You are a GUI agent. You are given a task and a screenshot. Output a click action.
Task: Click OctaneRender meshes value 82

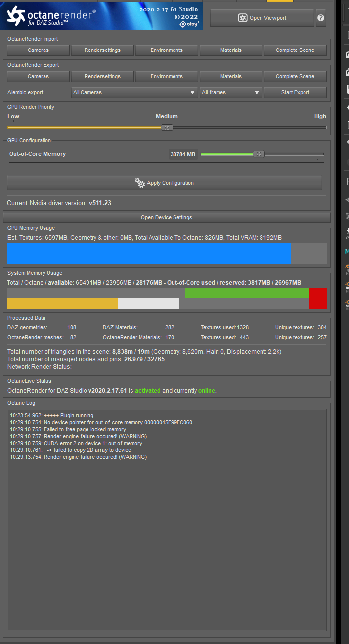73,337
